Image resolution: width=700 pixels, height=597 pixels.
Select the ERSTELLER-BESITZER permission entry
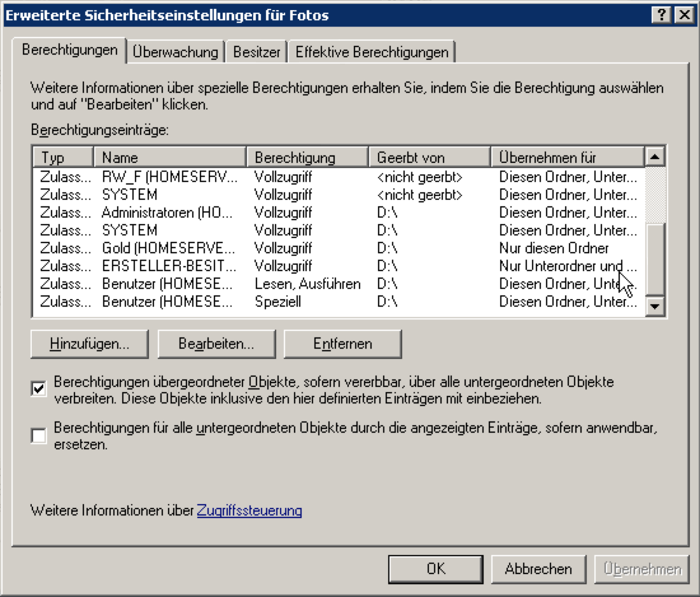tap(168, 266)
